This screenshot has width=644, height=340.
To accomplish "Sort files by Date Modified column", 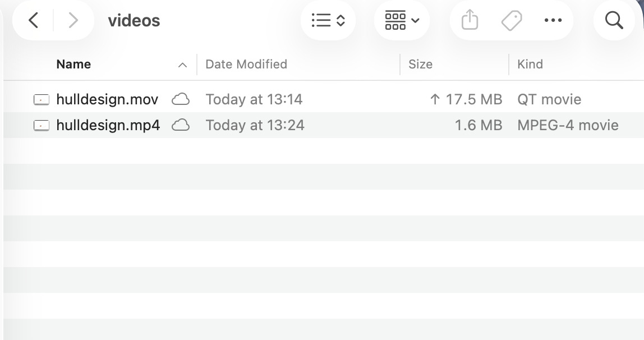I will (x=246, y=65).
